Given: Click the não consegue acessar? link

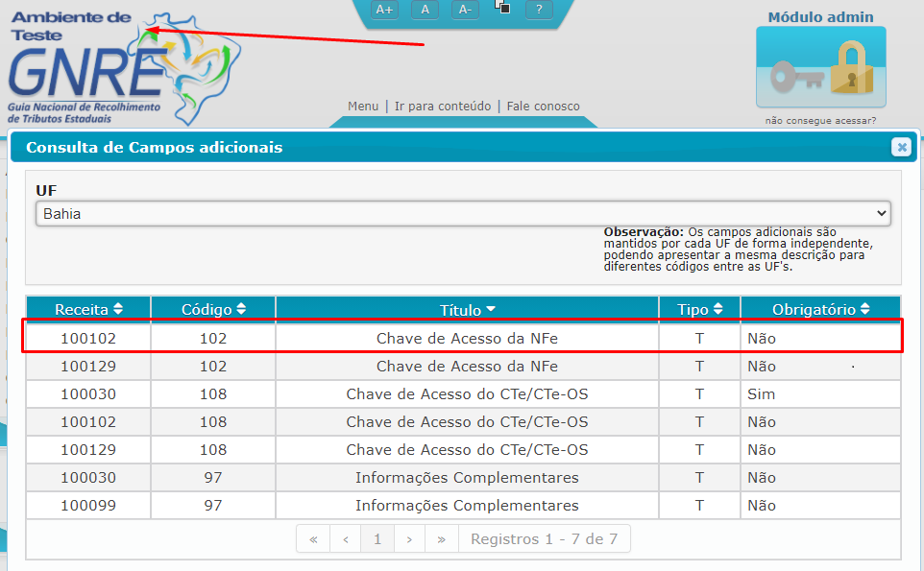Looking at the screenshot, I should pyautogui.click(x=820, y=121).
